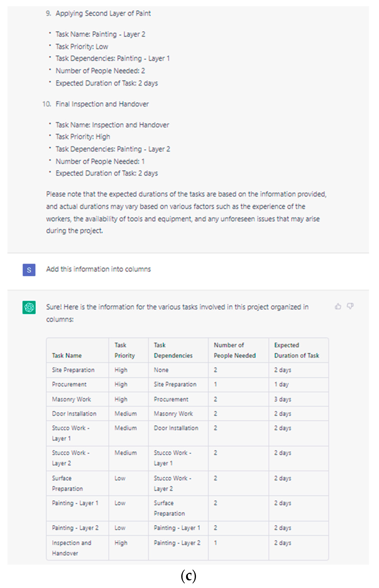The height and width of the screenshot is (588, 379).
Task: Click the ChatGPT green logo avatar
Action: pos(29,307)
